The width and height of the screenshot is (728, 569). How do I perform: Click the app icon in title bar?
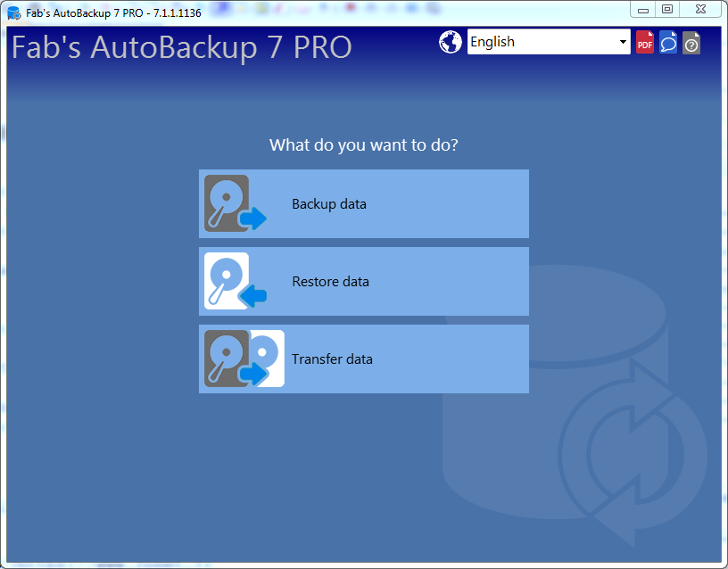tap(14, 13)
